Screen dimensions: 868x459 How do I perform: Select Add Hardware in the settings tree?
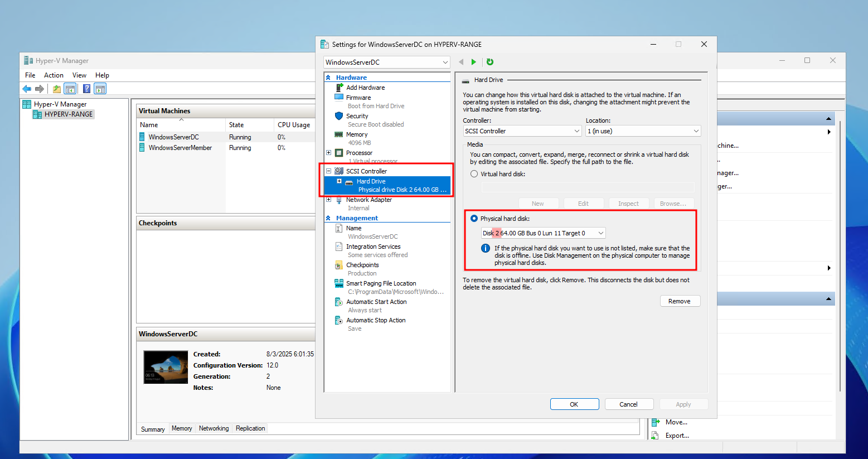pyautogui.click(x=365, y=88)
